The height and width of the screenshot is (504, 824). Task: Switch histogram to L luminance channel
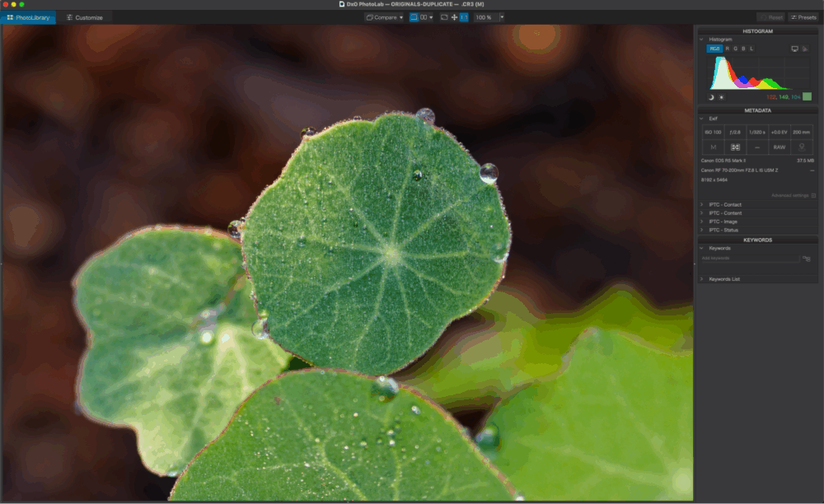(x=751, y=49)
